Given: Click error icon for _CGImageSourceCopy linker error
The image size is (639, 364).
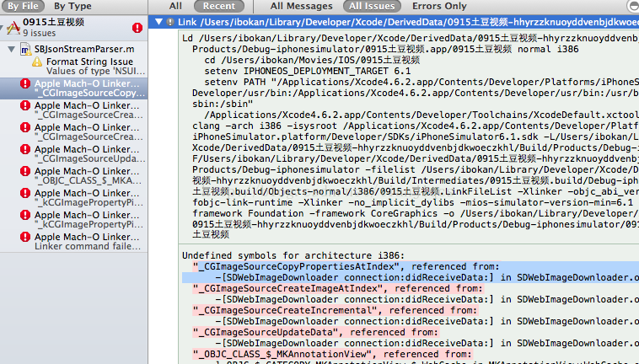Looking at the screenshot, I should coord(25,84).
